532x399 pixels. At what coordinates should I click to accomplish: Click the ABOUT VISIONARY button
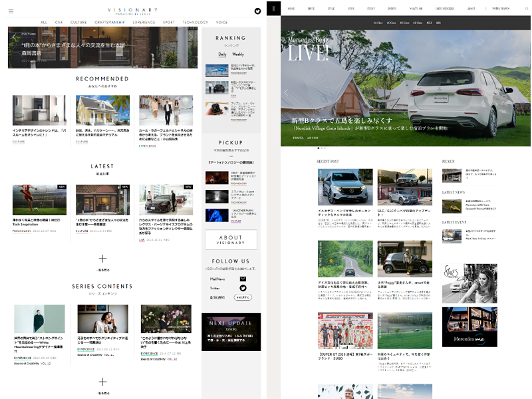[231, 239]
